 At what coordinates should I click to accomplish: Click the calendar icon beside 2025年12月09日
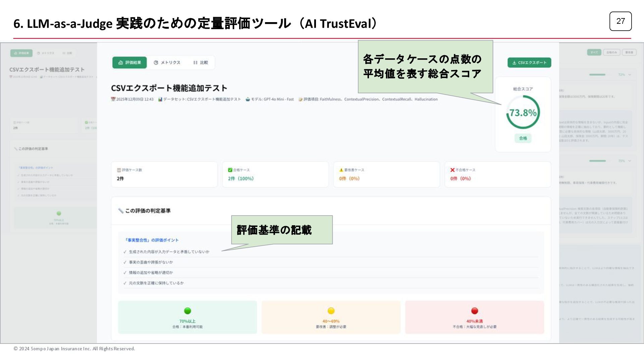tap(113, 99)
